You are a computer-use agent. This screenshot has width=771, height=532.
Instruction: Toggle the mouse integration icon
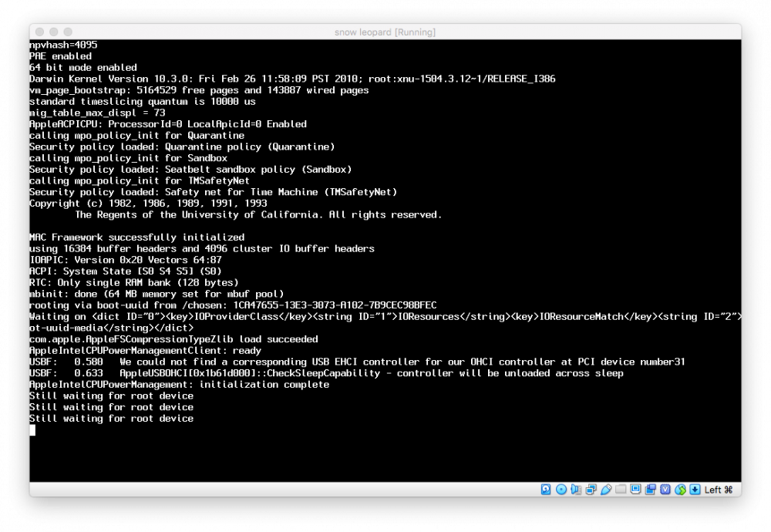click(x=680, y=490)
